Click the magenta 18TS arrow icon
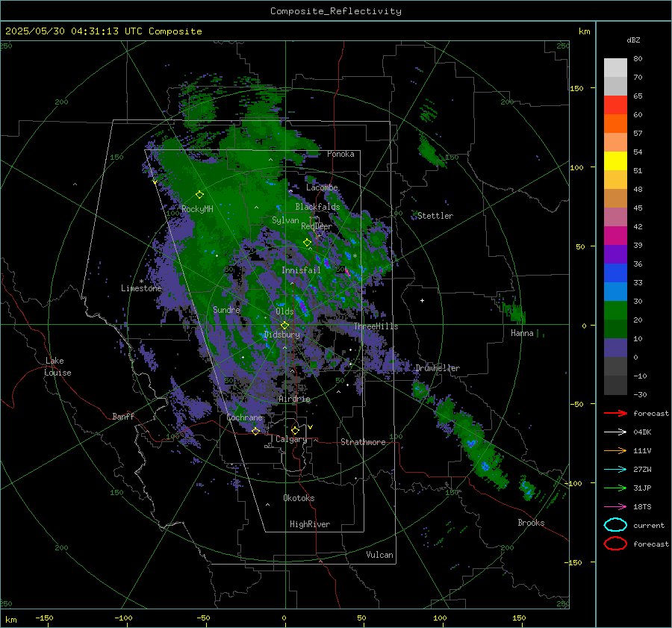 [x=615, y=507]
